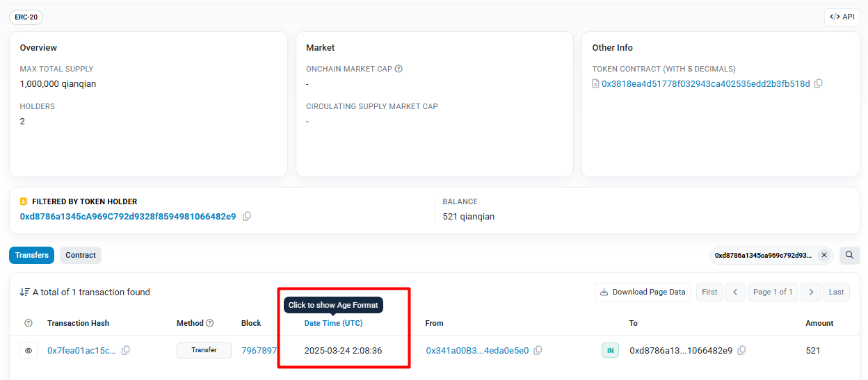Image resolution: width=868 pixels, height=380 pixels.
Task: Click the Method column help icon
Action: [210, 323]
